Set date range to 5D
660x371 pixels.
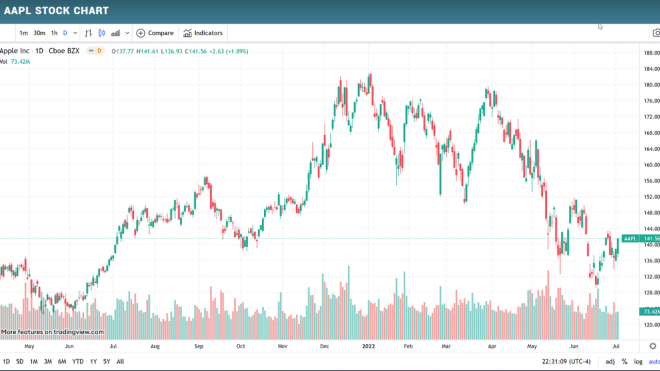tap(20, 361)
